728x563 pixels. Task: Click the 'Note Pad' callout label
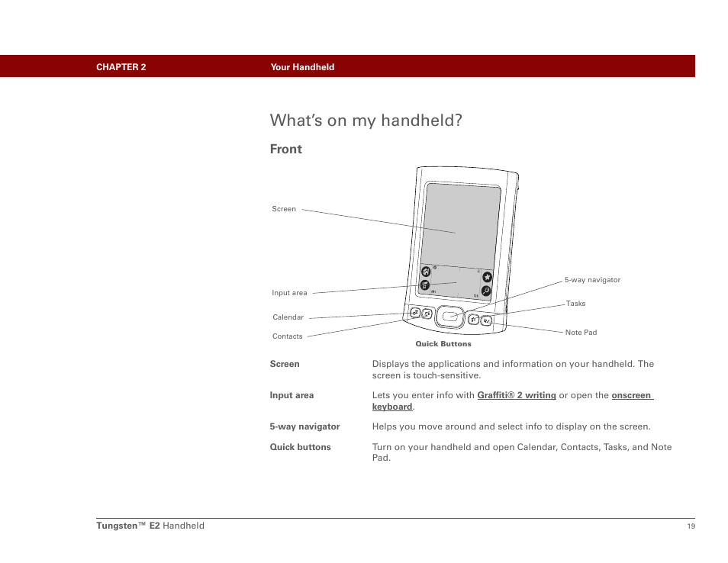pyautogui.click(x=581, y=333)
